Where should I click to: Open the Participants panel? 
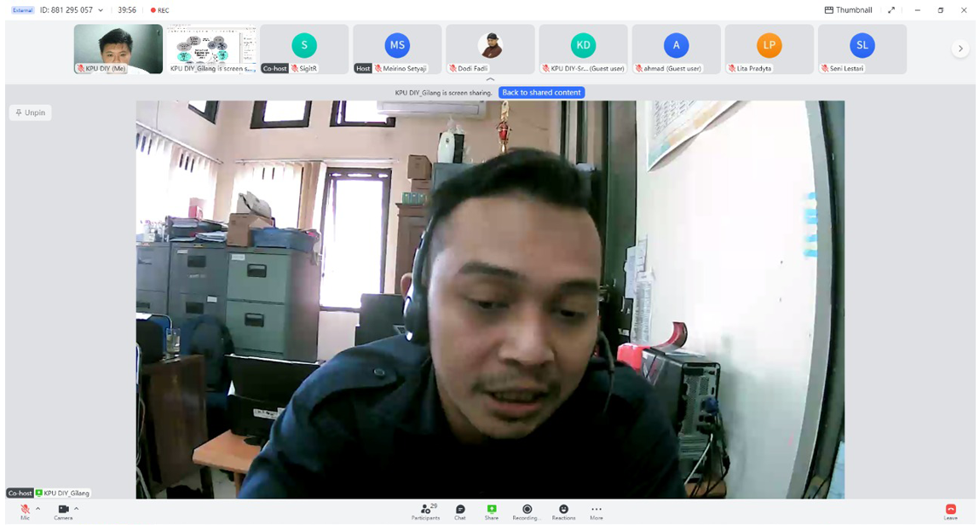[425, 510]
